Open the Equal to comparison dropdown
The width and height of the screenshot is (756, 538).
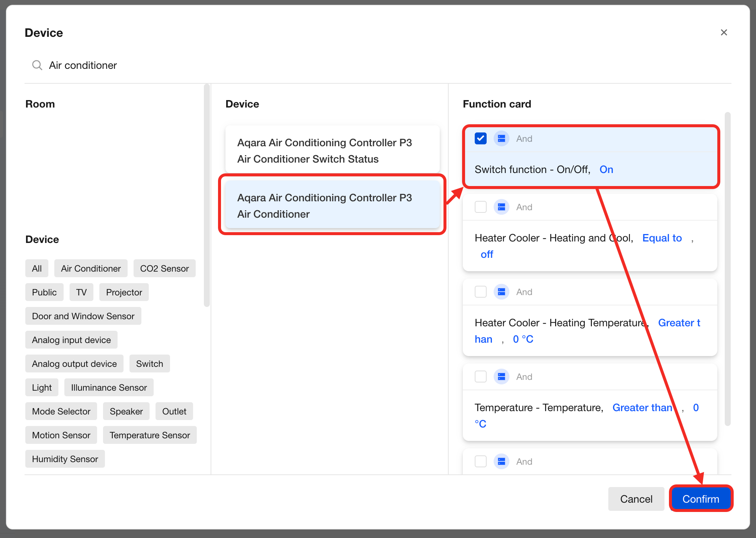point(662,238)
